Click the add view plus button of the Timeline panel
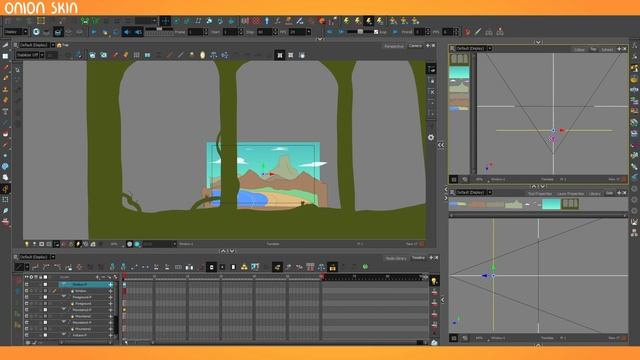This screenshot has width=640, height=360. pos(431,258)
